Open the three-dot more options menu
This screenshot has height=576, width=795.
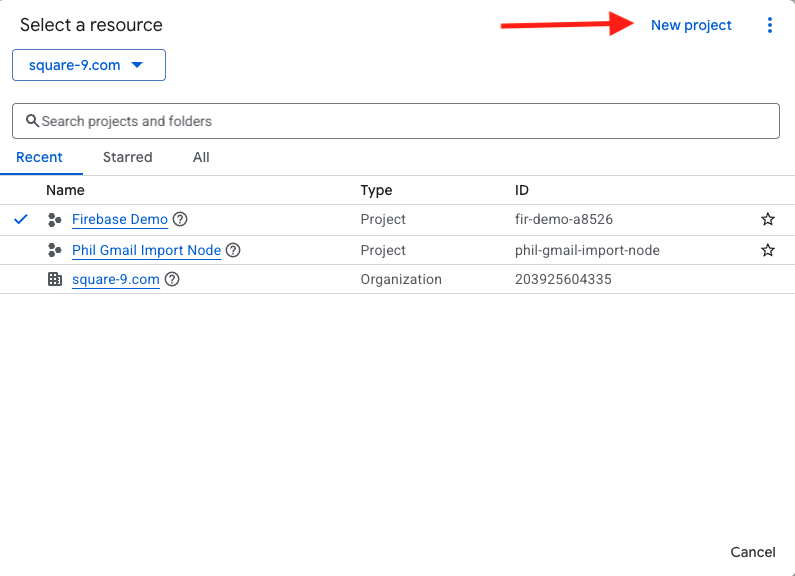click(x=770, y=25)
